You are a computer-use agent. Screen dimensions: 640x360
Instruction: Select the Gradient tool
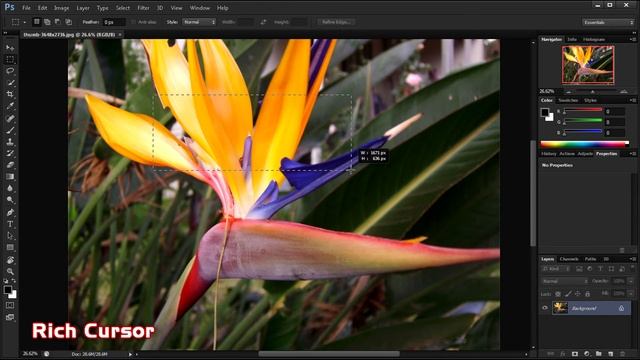pos(10,177)
